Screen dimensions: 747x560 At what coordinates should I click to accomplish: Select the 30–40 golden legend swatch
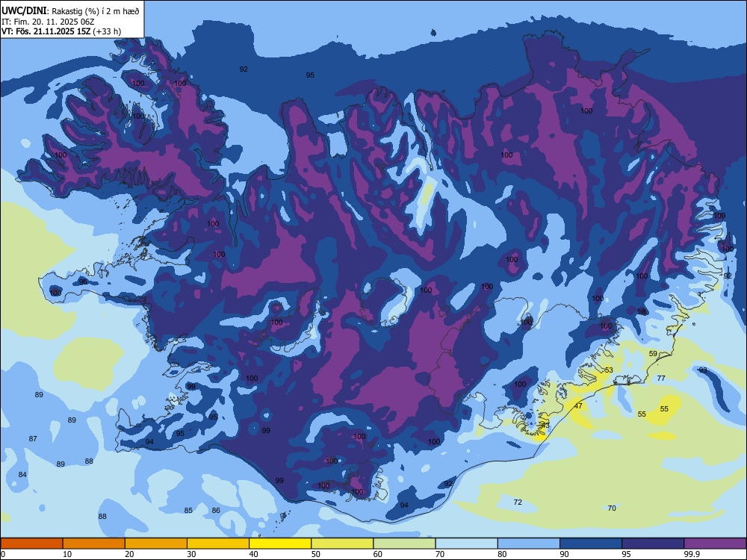click(x=218, y=544)
